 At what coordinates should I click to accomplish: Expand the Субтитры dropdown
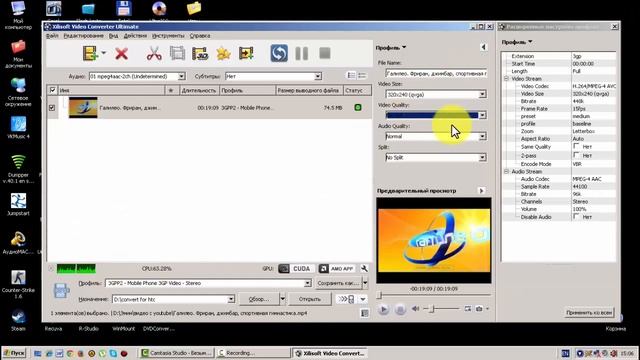(318, 76)
